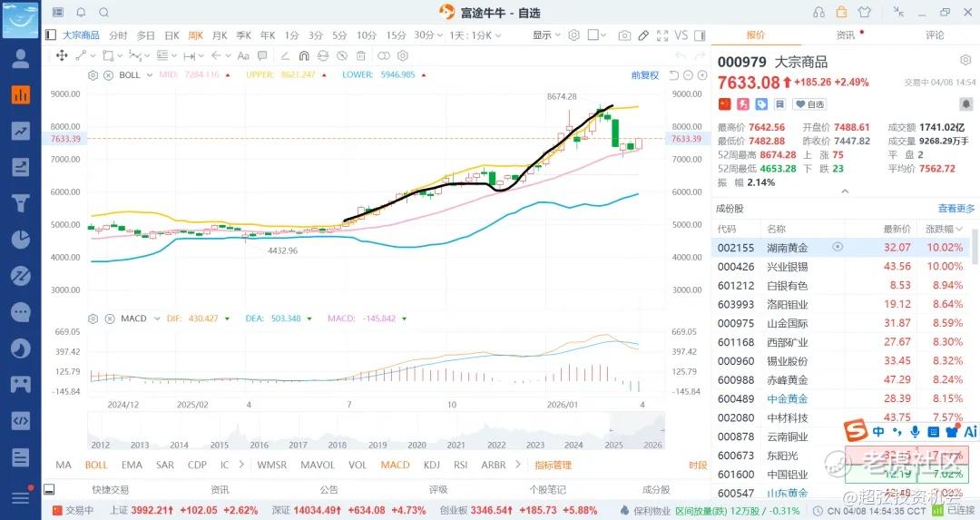This screenshot has width=980, height=520.
Task: Click the historical range timeline at 2020
Action: pyautogui.click(x=416, y=445)
